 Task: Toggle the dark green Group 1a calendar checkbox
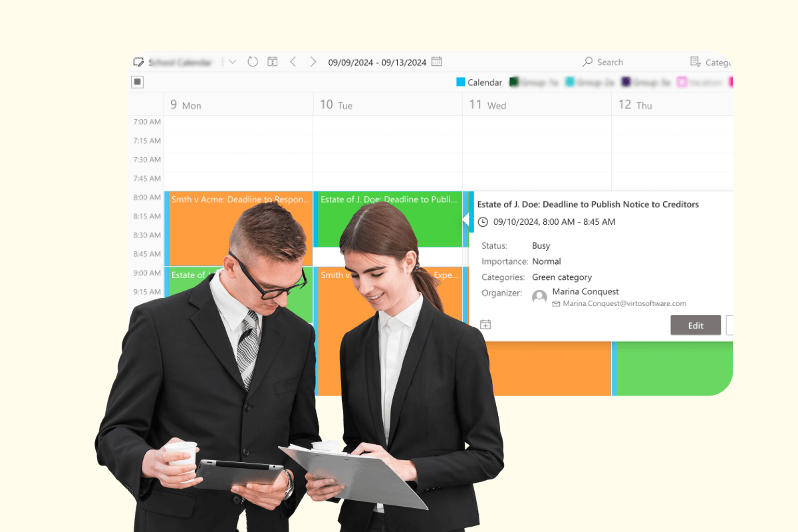514,82
